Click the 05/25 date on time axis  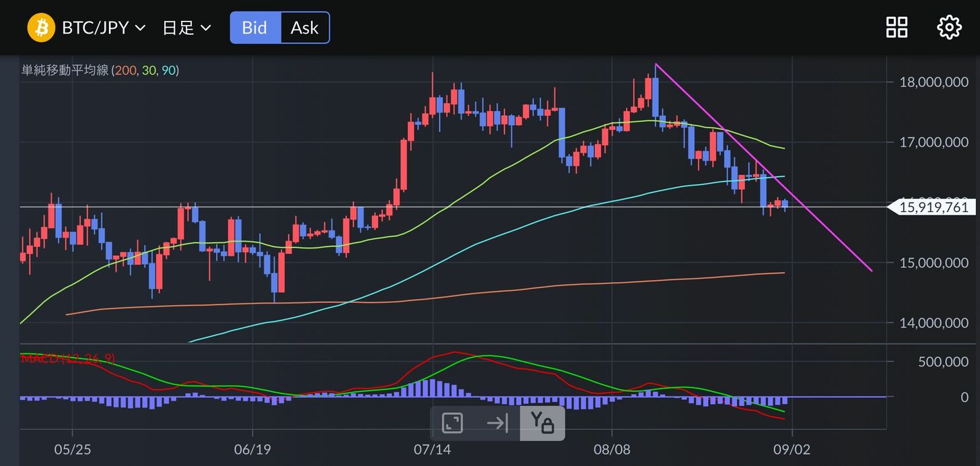[x=72, y=448]
